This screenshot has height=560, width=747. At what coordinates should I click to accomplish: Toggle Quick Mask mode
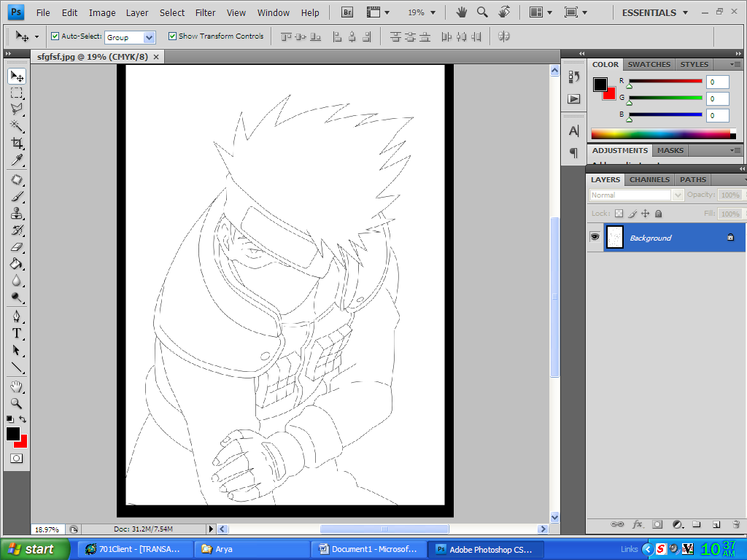pos(16,459)
